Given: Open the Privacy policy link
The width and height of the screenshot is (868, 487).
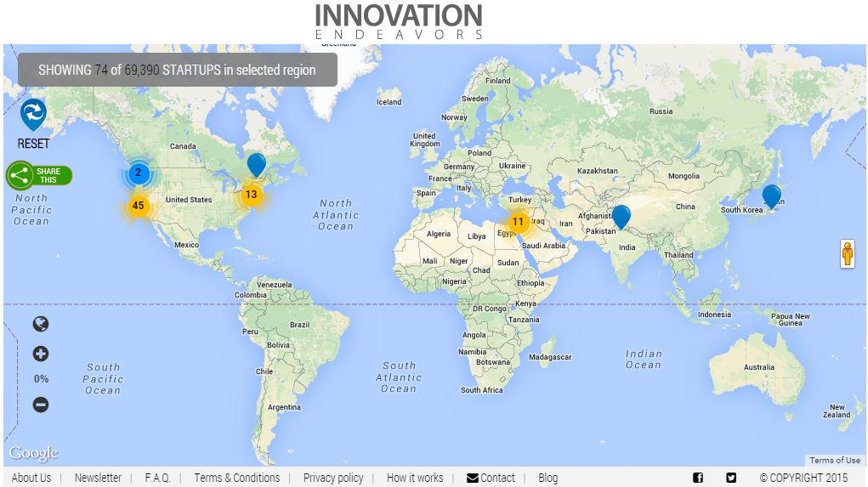Looking at the screenshot, I should (333, 478).
